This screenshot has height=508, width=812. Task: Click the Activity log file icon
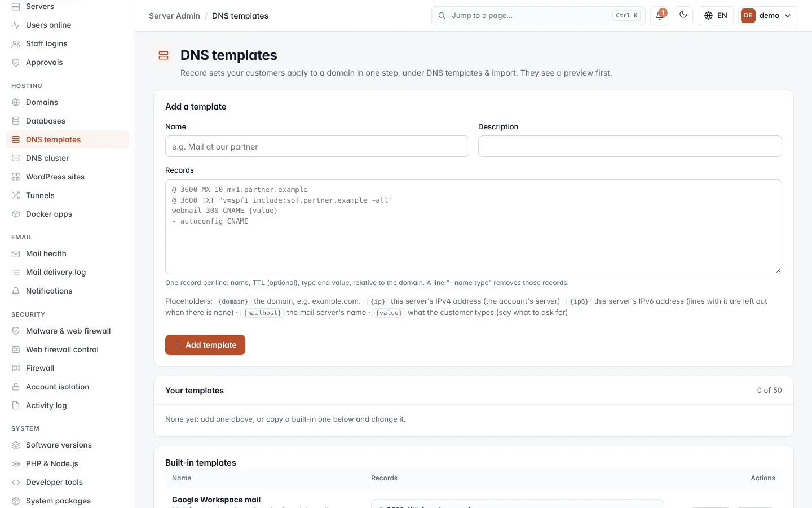point(16,406)
